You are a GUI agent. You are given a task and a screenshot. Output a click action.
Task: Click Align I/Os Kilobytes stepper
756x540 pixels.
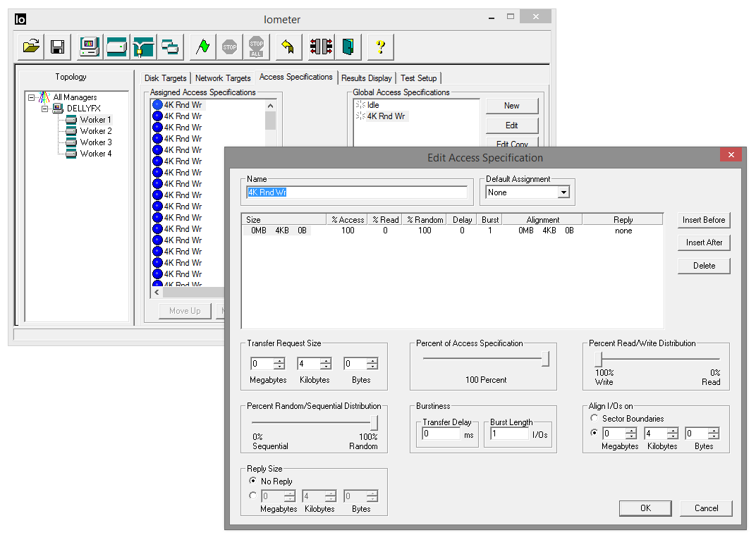(673, 434)
